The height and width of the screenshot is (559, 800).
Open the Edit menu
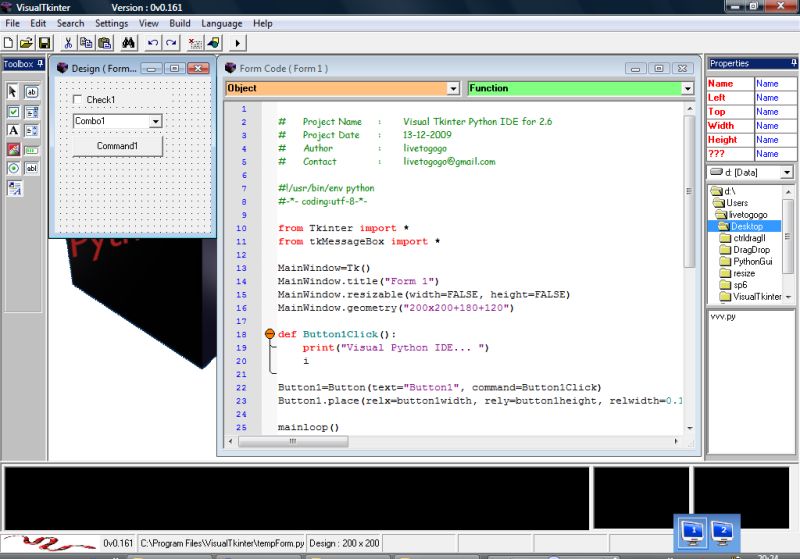pyautogui.click(x=38, y=23)
